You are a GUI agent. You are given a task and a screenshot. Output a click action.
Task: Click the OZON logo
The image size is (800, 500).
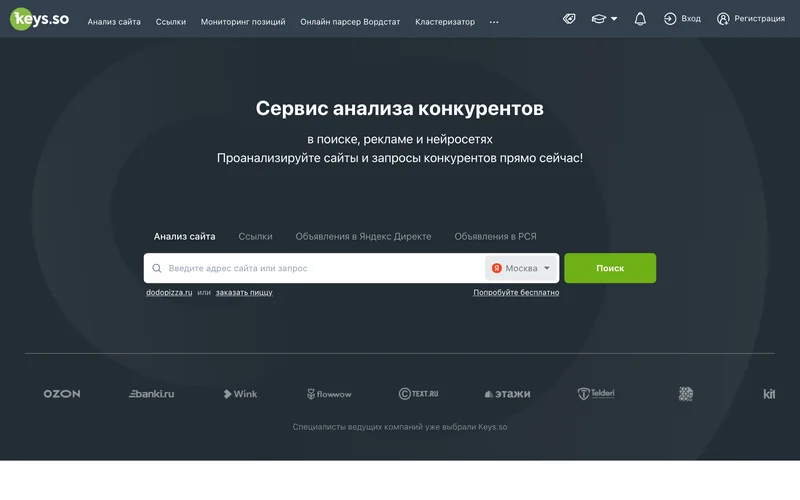coord(62,394)
